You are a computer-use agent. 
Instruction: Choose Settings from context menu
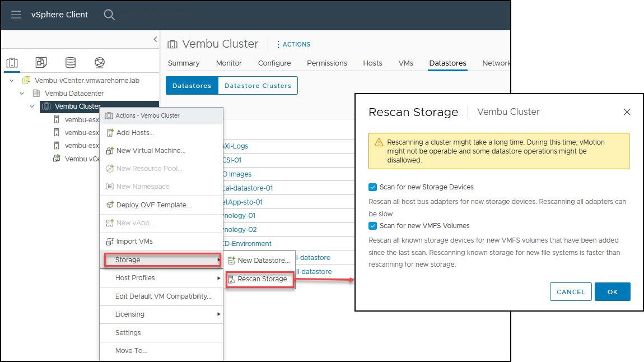[x=161, y=333]
